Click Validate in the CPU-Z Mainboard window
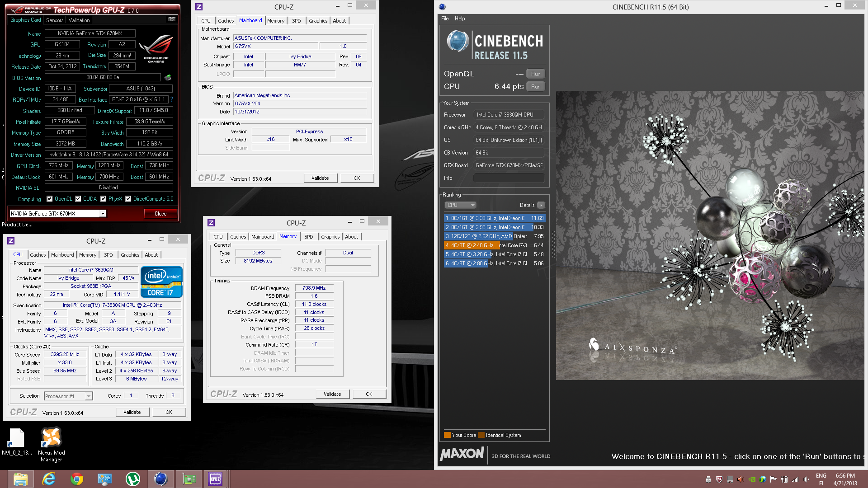This screenshot has height=488, width=868. [x=320, y=178]
